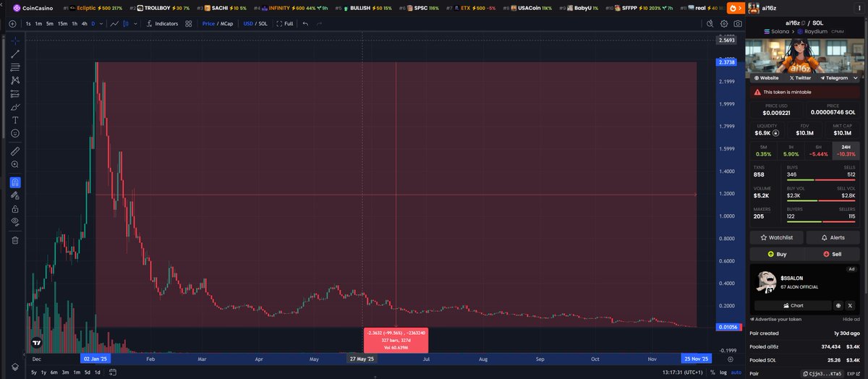Switch to 4h timeframe
The image size is (868, 379).
tap(85, 23)
